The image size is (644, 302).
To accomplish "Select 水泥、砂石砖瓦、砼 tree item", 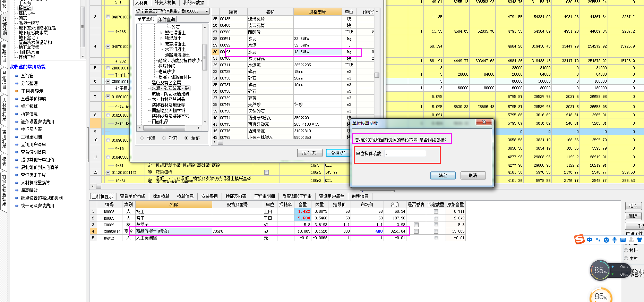I will coord(170,88).
